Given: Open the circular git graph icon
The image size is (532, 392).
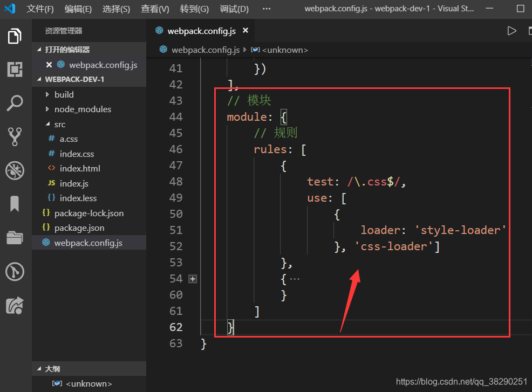Looking at the screenshot, I should [x=15, y=272].
